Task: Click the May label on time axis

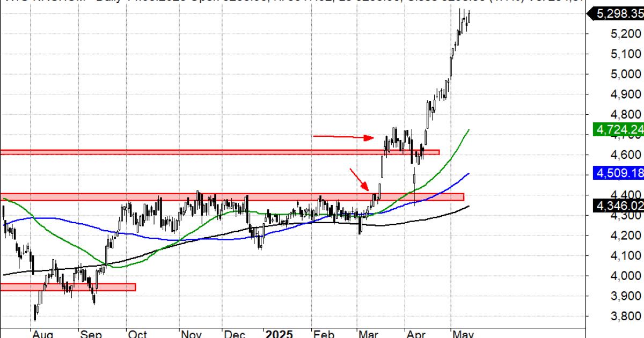Action: (463, 334)
